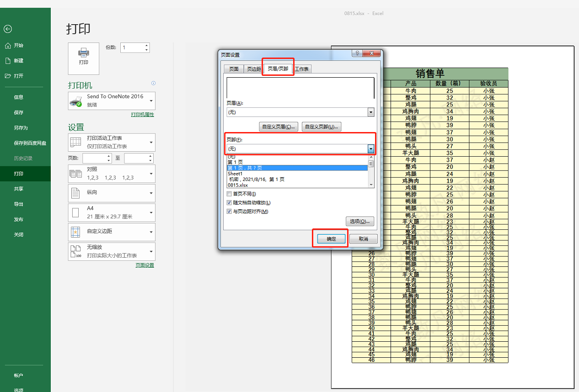
Task: Go back using the circular back arrow
Action: [7, 29]
